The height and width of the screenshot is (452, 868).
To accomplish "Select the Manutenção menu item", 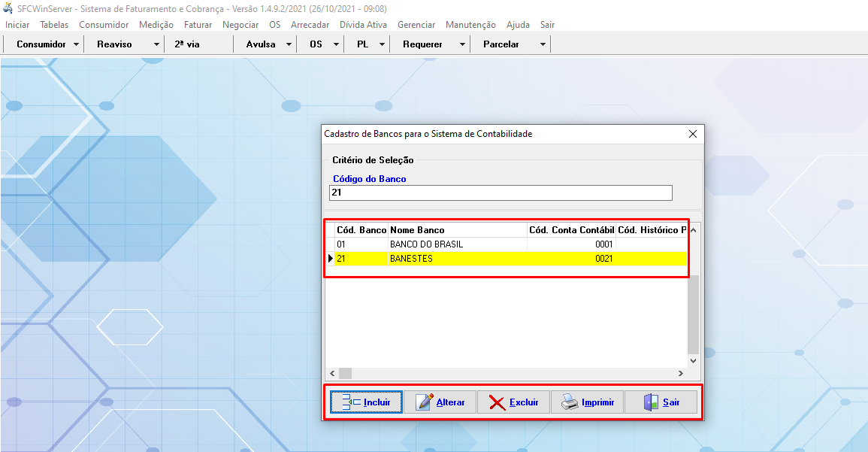I will [470, 25].
